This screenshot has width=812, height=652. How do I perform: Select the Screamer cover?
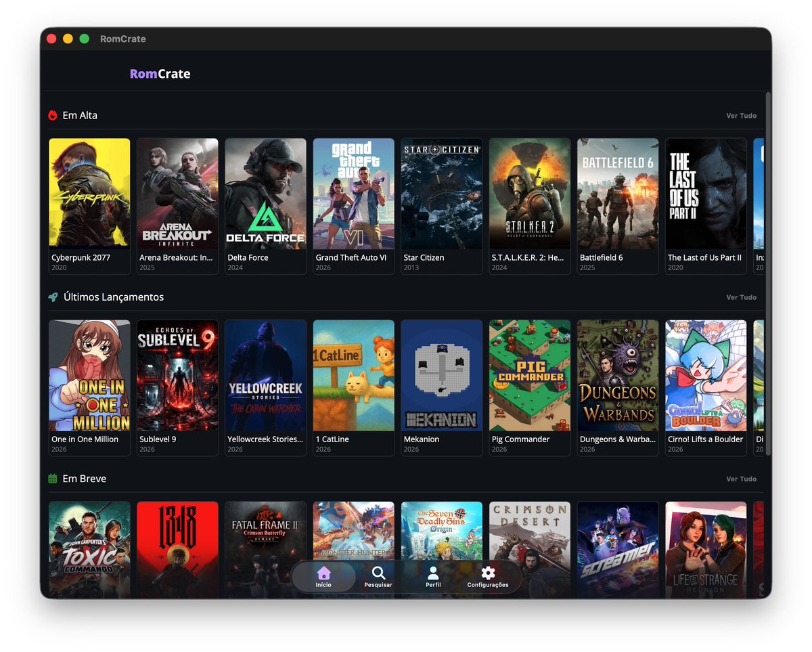618,549
